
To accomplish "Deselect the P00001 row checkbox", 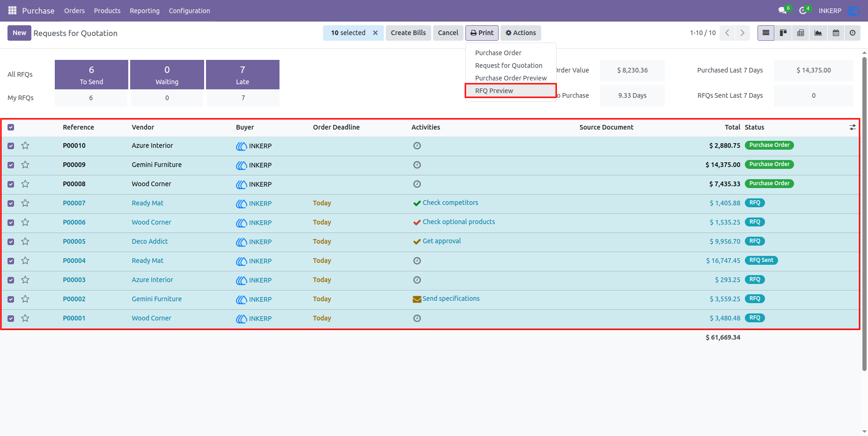I will point(11,319).
